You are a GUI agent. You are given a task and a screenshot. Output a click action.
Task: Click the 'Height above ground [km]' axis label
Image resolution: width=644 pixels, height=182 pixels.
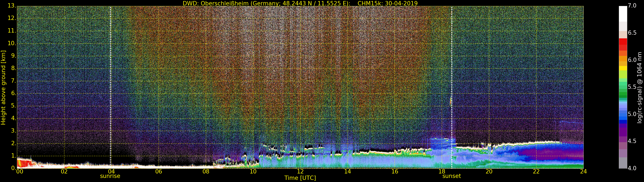3,88
